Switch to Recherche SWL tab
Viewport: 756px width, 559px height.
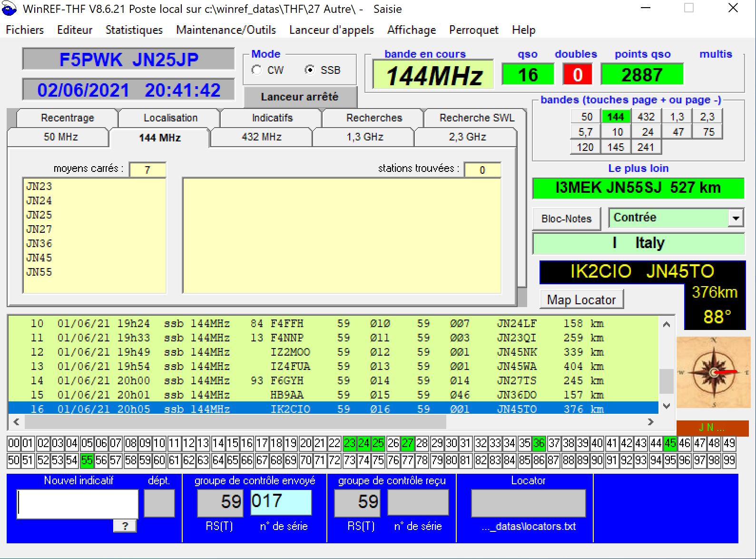click(x=477, y=118)
